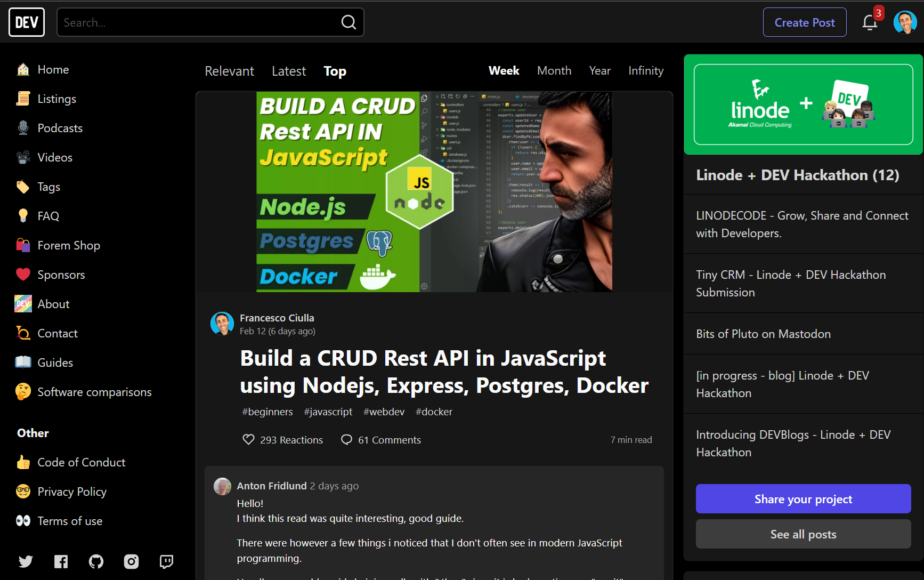Open the notifications bell
The width and height of the screenshot is (924, 580).
tap(870, 22)
